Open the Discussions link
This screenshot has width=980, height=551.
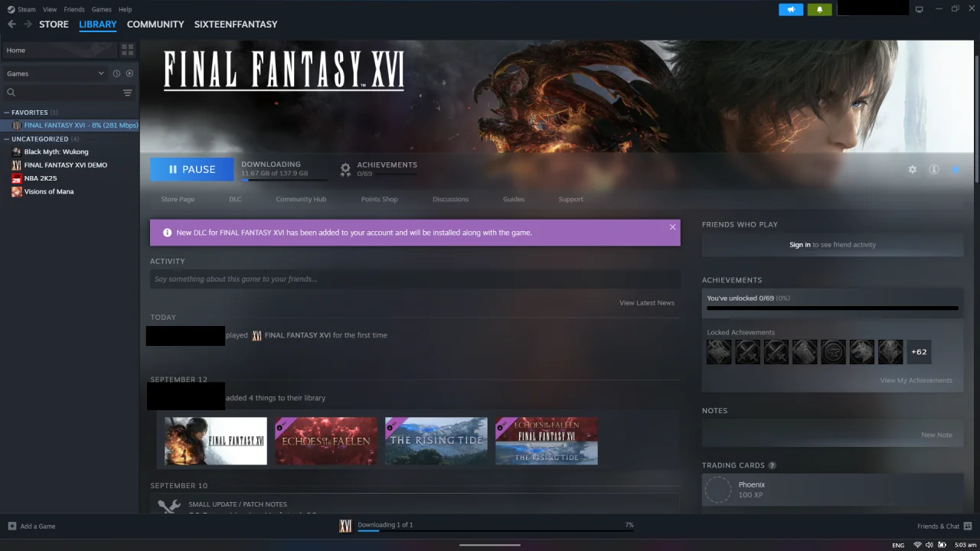click(x=450, y=199)
